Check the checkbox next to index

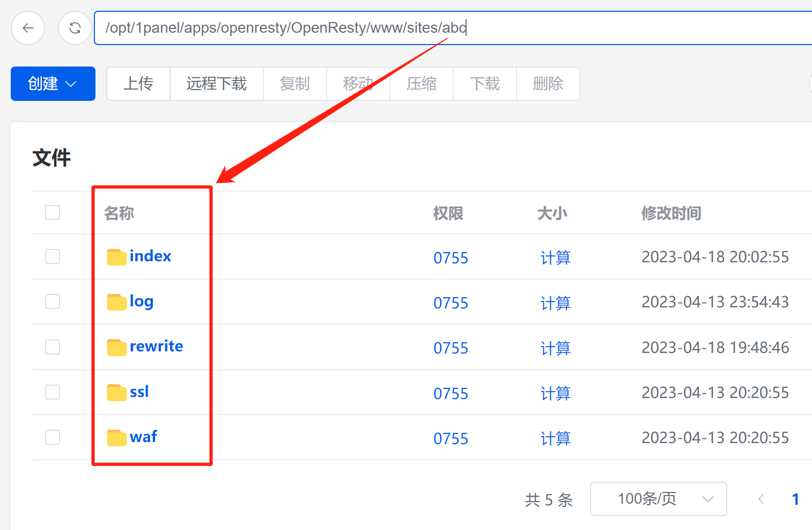(x=52, y=256)
